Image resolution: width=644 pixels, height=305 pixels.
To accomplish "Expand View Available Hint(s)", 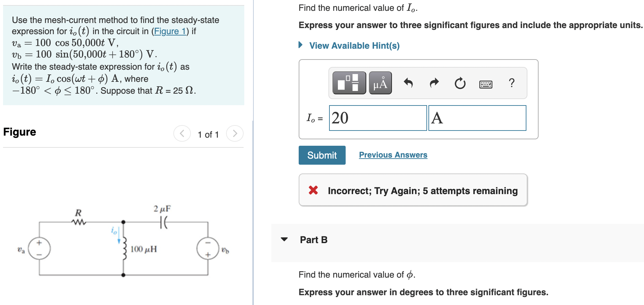I will (x=353, y=45).
